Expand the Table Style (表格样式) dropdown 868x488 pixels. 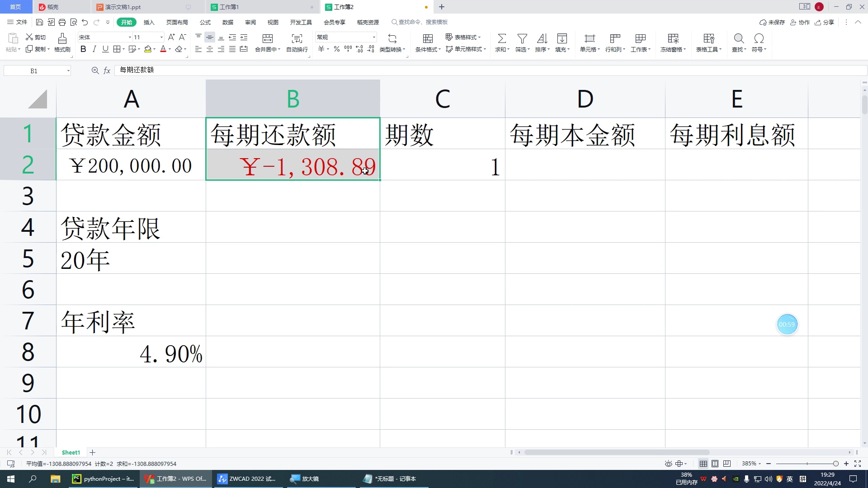(479, 38)
